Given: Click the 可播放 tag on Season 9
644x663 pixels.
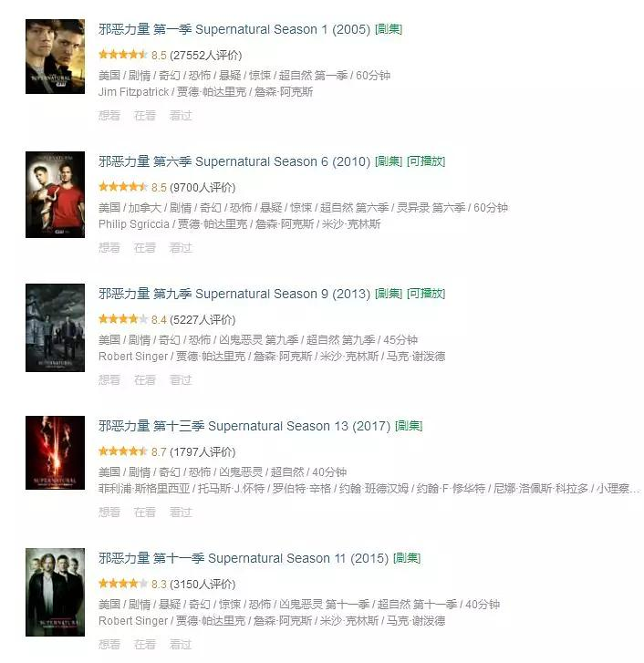Looking at the screenshot, I should coord(426,294).
